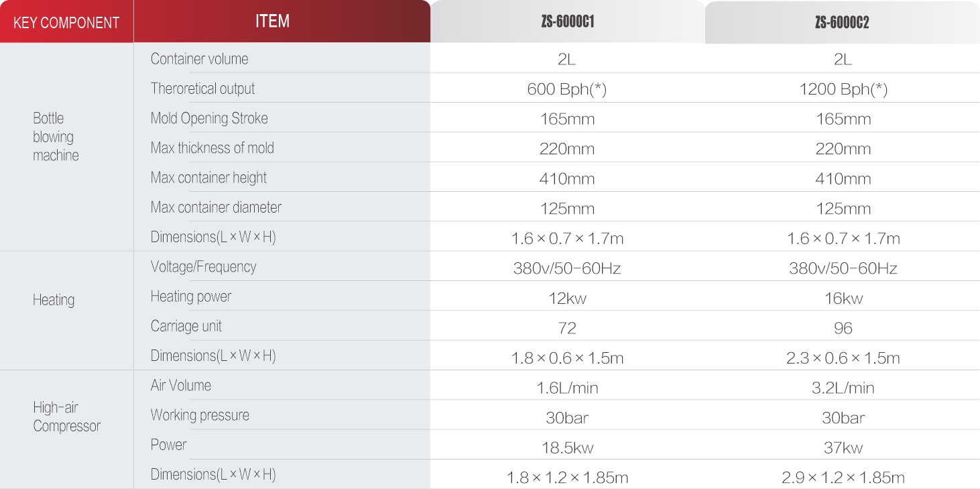This screenshot has width=980, height=489.
Task: Click the Voltage/Frequency row label
Action: [x=203, y=267]
